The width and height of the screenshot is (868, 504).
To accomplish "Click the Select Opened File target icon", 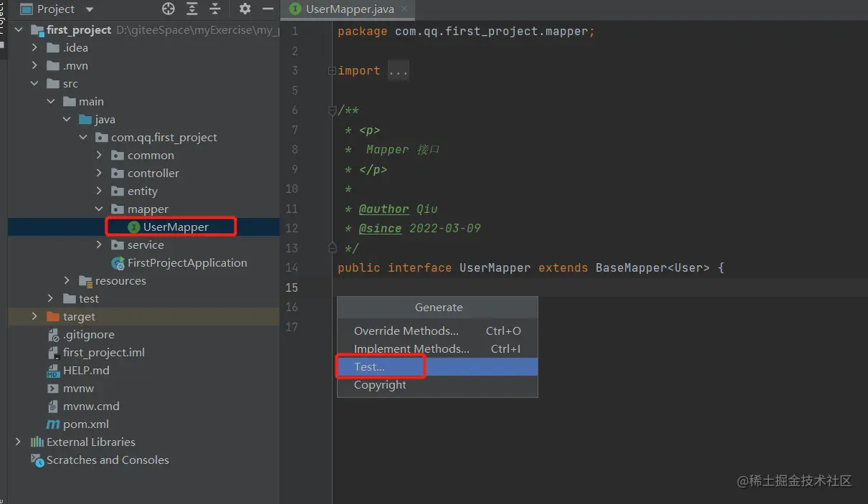I will (168, 9).
